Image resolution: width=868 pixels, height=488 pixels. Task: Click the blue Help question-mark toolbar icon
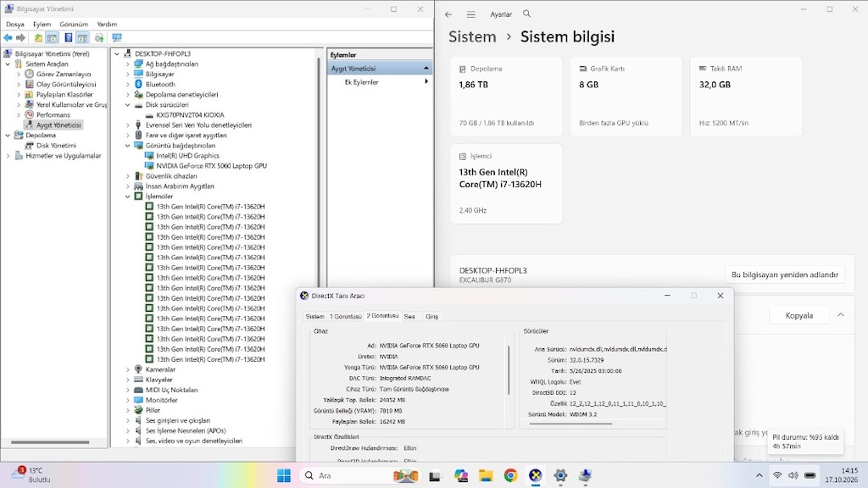click(68, 37)
